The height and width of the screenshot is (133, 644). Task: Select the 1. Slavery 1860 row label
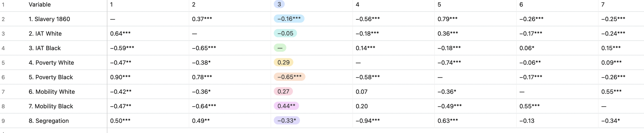click(49, 19)
